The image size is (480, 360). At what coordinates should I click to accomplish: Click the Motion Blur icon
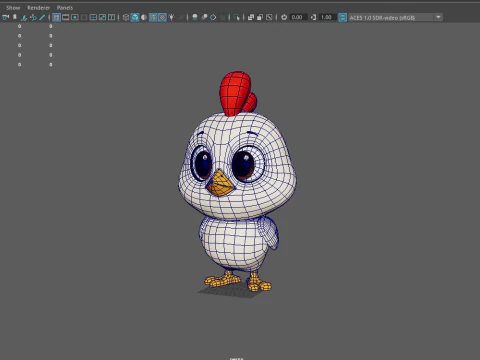click(204, 17)
